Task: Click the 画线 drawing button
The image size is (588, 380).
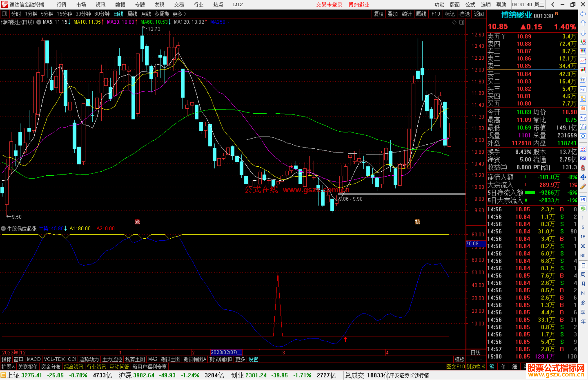Action: point(421,14)
